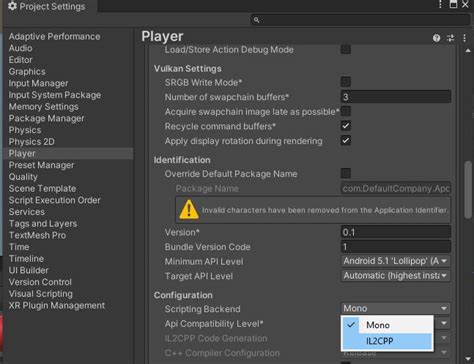Image resolution: width=474 pixels, height=364 pixels.
Task: Enable SRGB Write Mode checkbox
Action: coord(346,82)
